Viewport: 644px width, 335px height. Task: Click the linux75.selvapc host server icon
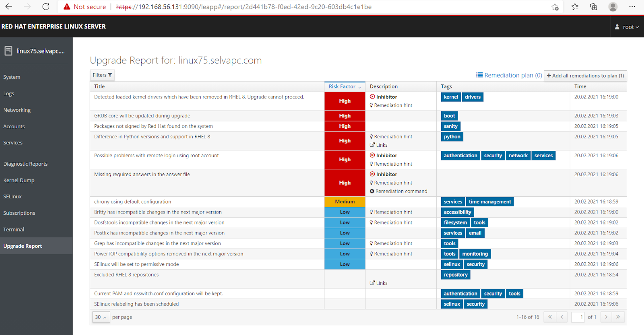click(8, 51)
